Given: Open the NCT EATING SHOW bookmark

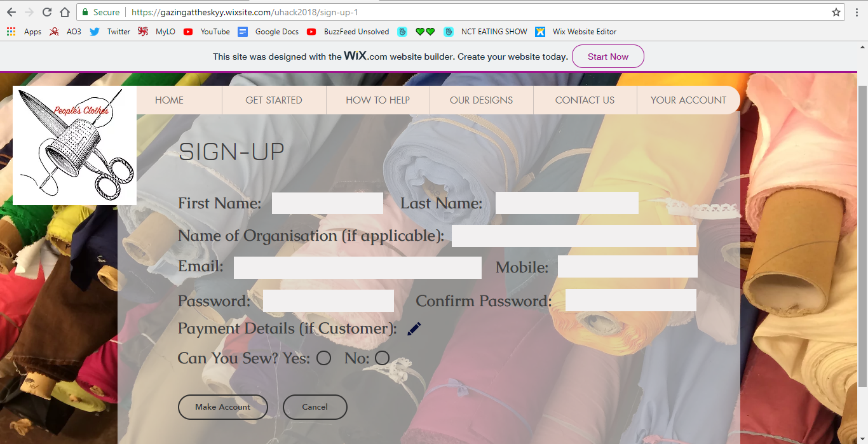Looking at the screenshot, I should click(x=485, y=31).
